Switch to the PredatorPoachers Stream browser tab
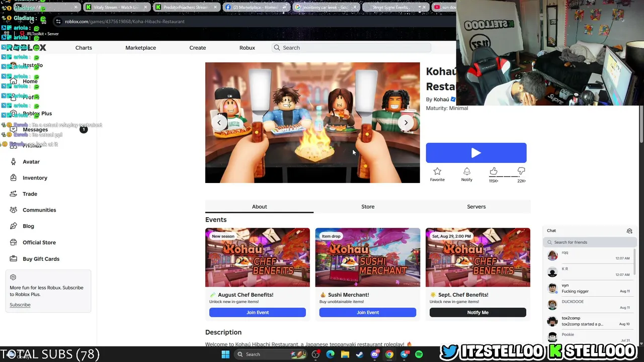 coord(186,7)
